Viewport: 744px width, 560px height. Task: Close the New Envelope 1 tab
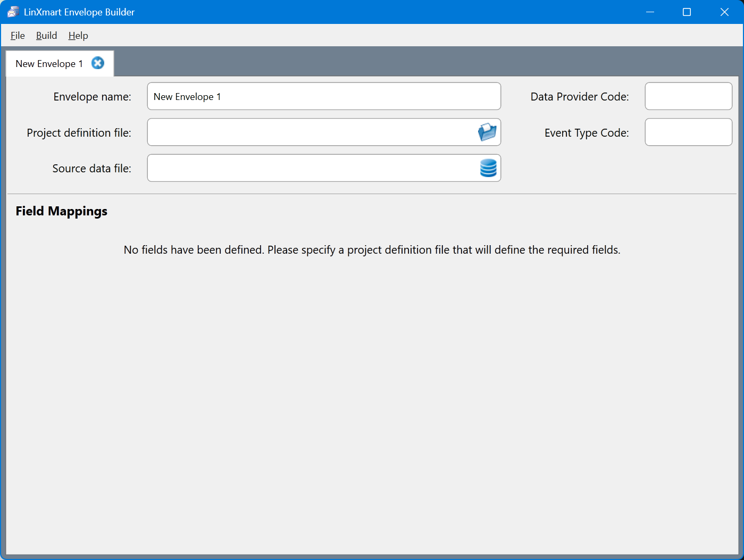click(x=98, y=63)
